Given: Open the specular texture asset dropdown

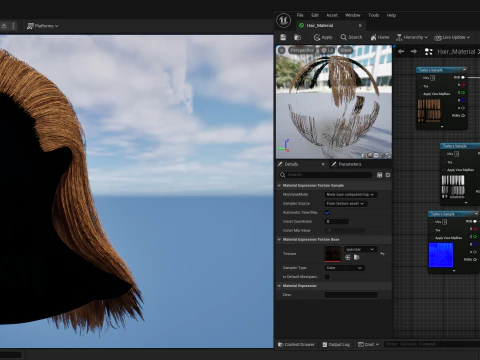Looking at the screenshot, I should (360, 249).
